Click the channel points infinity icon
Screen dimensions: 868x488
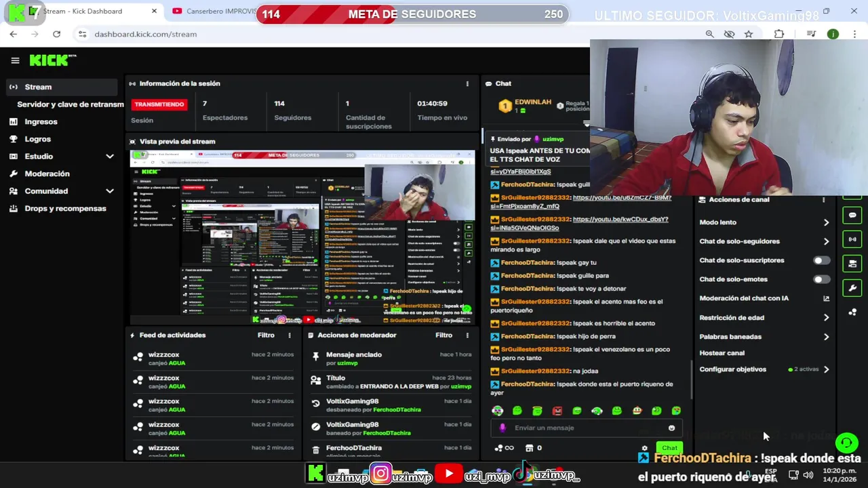point(505,448)
